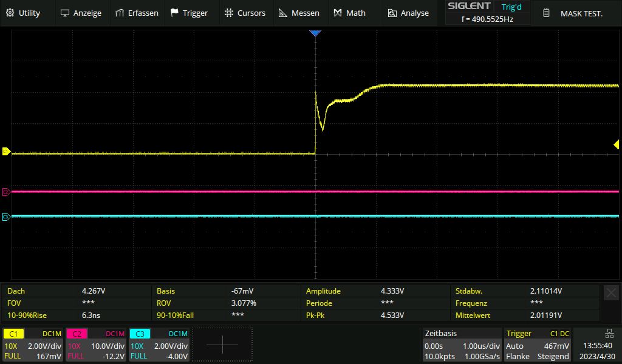Click the C1 offset value 167mV
Viewport: 622px width, 364px height.
(x=49, y=356)
